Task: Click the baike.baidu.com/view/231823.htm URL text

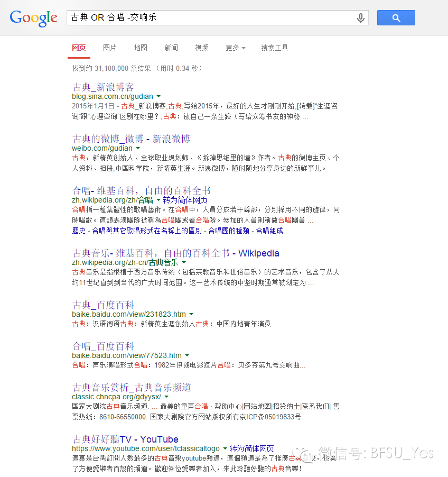Action: (129, 314)
